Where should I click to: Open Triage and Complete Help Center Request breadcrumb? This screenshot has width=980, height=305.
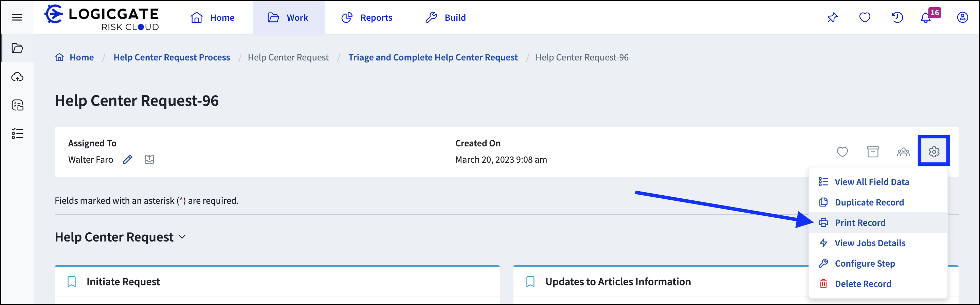coord(433,57)
